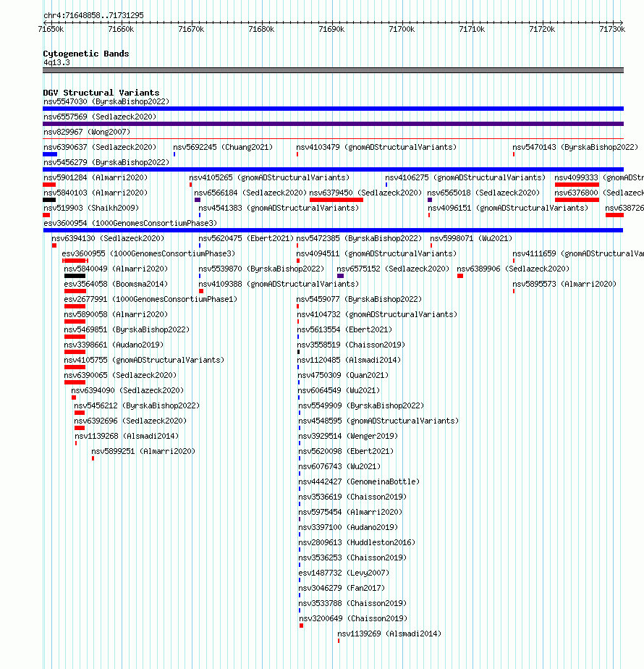Click nsv1120485 (Alsmadi2014) label

349,360
